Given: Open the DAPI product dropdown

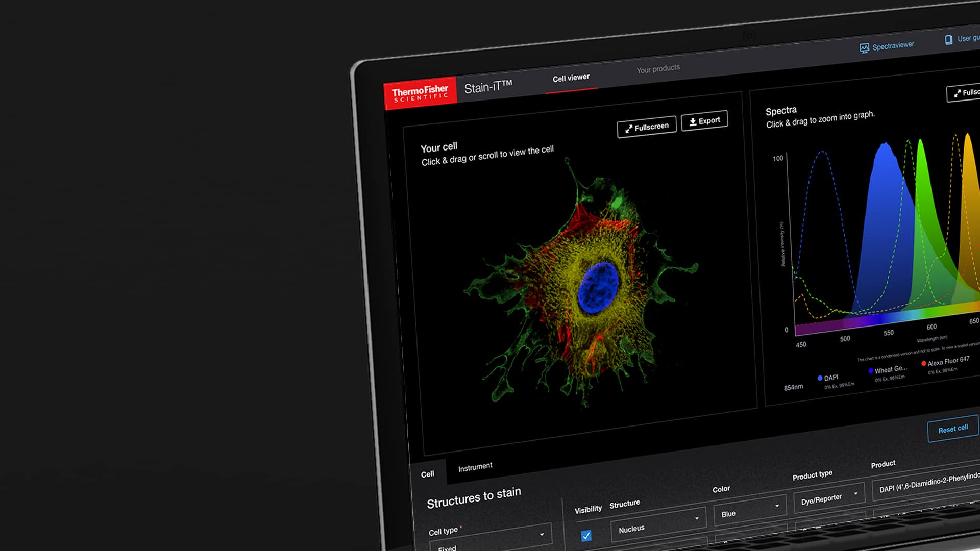Looking at the screenshot, I should [926, 482].
